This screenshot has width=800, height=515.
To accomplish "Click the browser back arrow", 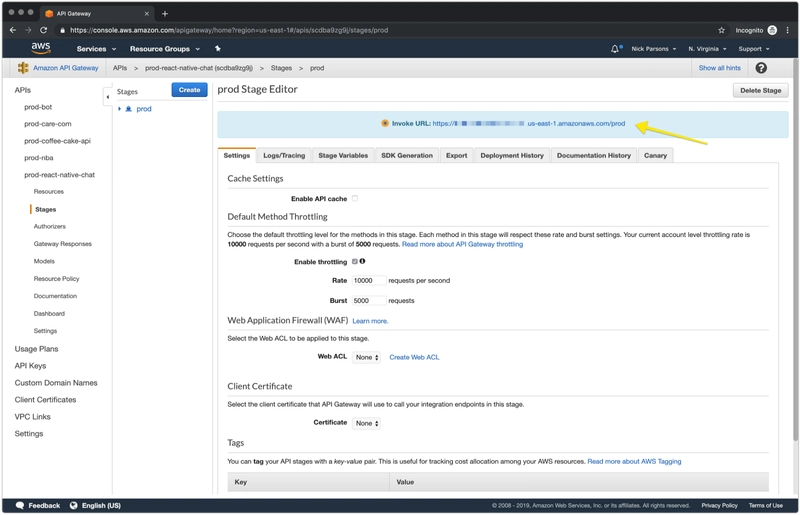I will 13,30.
